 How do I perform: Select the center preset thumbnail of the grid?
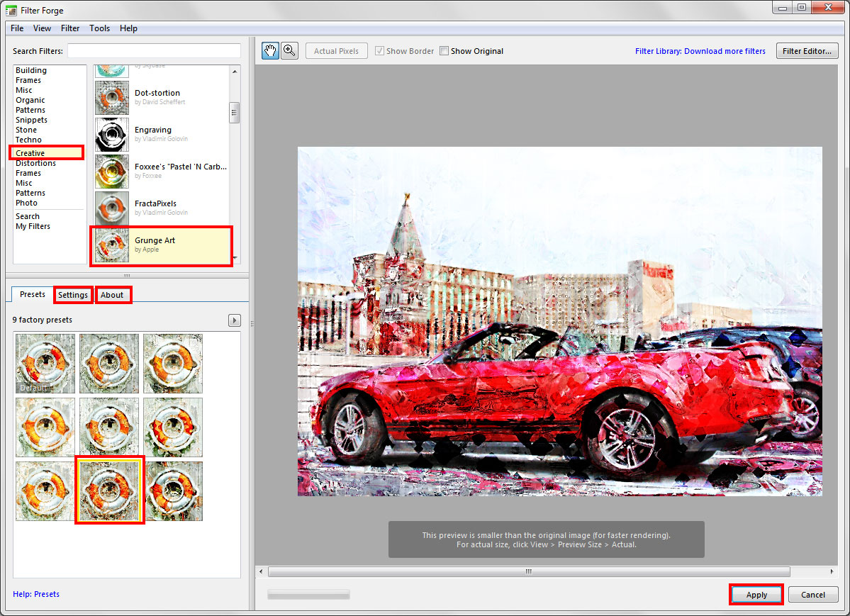pyautogui.click(x=109, y=427)
